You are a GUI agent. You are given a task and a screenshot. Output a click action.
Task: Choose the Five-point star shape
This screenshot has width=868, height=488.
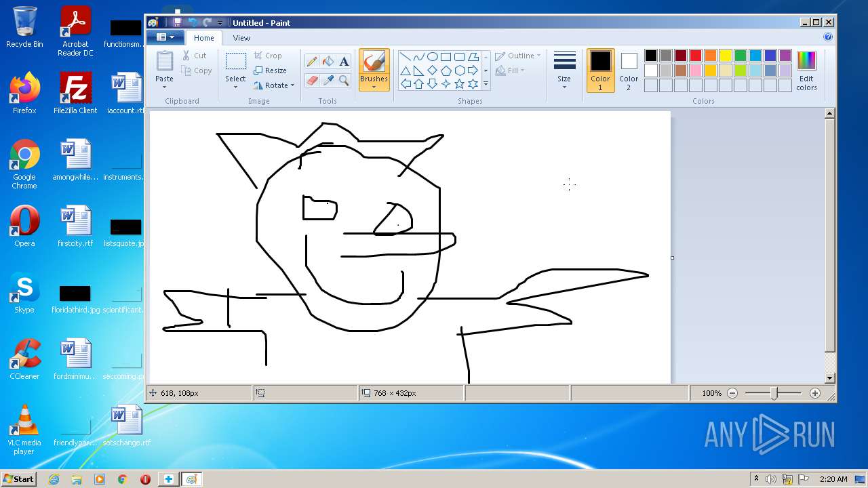[460, 84]
